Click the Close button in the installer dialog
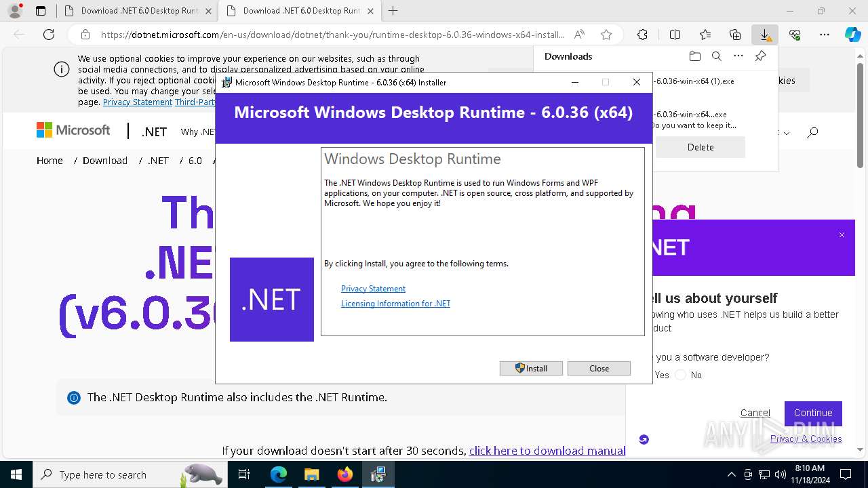This screenshot has width=868, height=488. (x=599, y=368)
